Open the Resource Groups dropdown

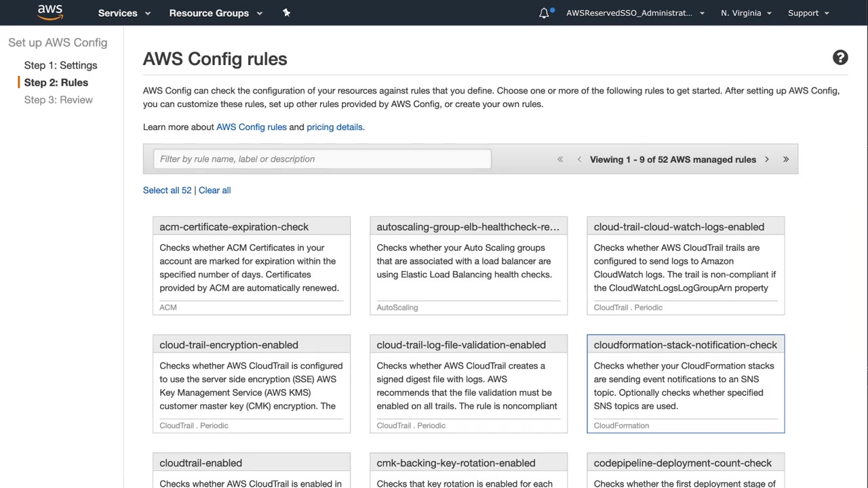point(216,13)
